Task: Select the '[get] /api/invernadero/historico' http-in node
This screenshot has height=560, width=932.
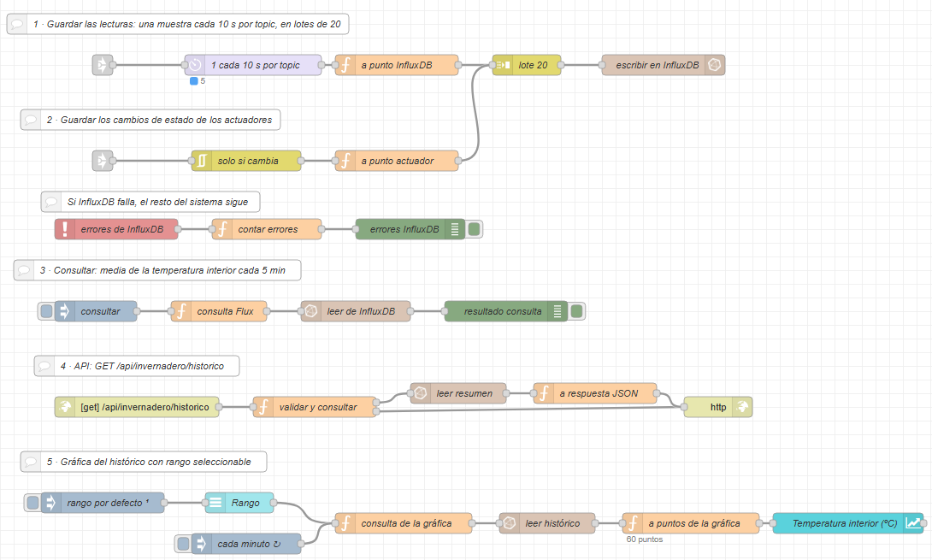Action: click(x=137, y=407)
